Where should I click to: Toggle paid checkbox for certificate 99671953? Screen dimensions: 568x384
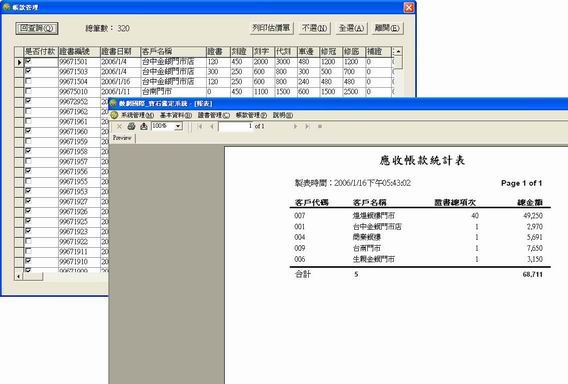click(x=29, y=191)
